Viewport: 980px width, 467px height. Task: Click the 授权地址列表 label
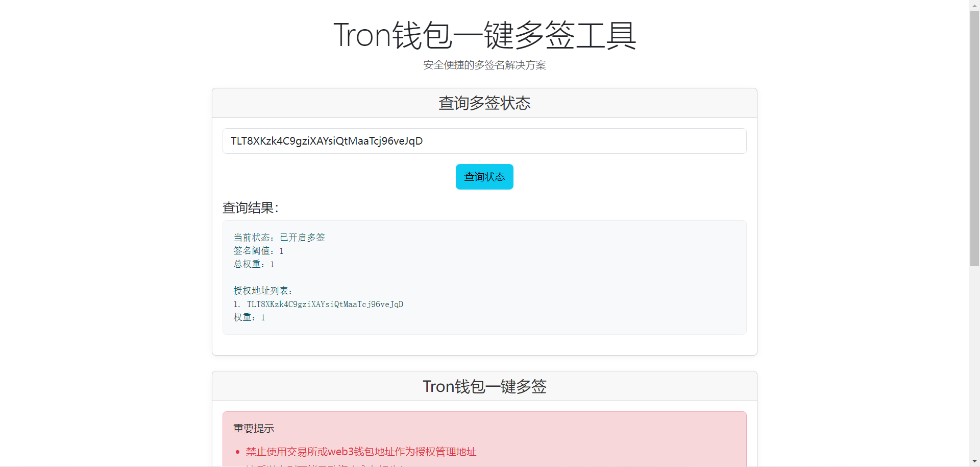coord(263,291)
